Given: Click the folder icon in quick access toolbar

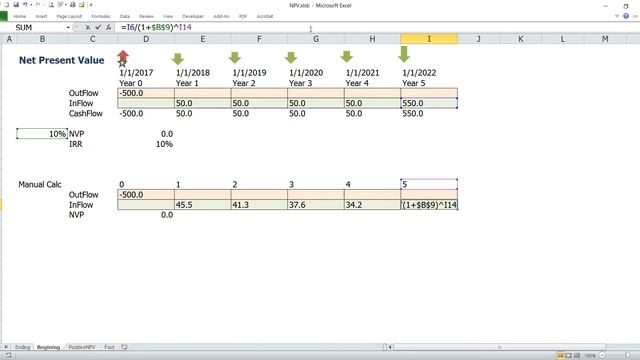Looking at the screenshot, I should point(82,5).
